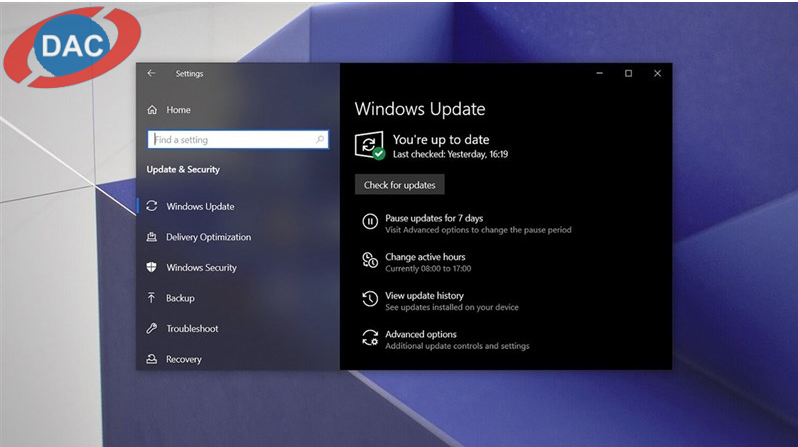
Task: Click See updates installed on your device
Action: (452, 307)
